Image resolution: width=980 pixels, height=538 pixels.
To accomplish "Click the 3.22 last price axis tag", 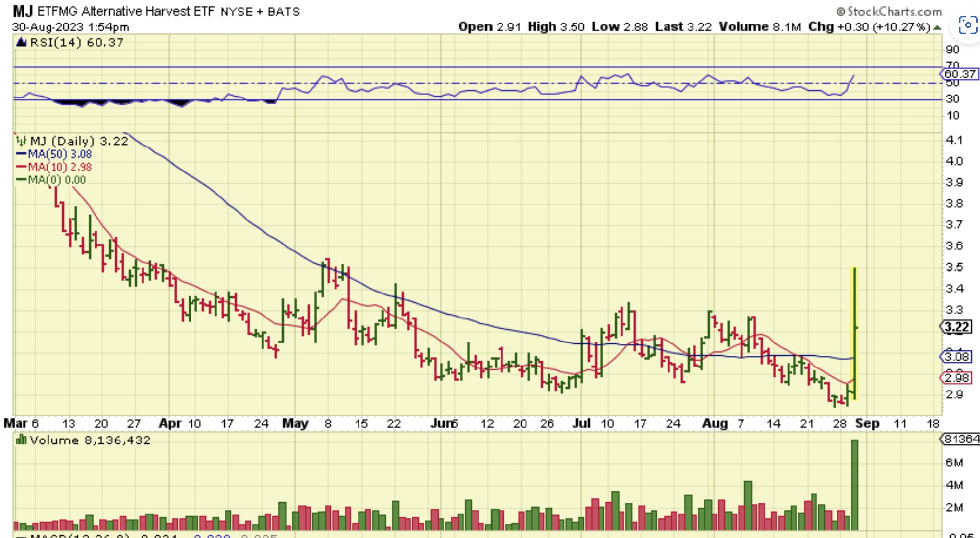I will [956, 327].
